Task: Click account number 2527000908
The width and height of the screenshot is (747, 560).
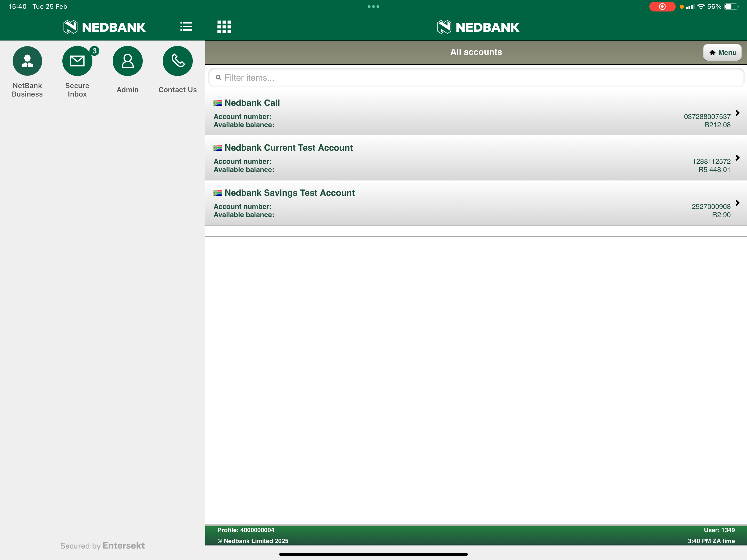Action: pos(711,207)
